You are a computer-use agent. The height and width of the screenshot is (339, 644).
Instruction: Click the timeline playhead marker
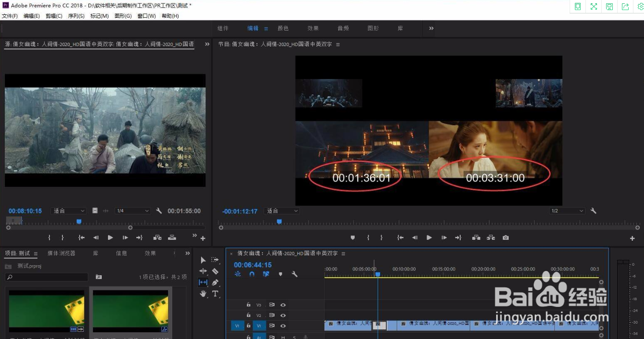click(378, 274)
